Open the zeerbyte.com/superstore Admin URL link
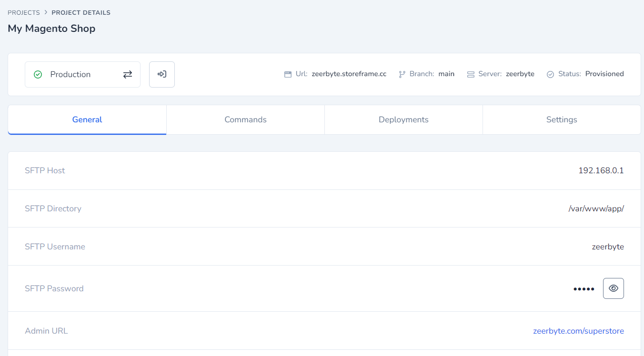Image resolution: width=644 pixels, height=356 pixels. tap(579, 330)
